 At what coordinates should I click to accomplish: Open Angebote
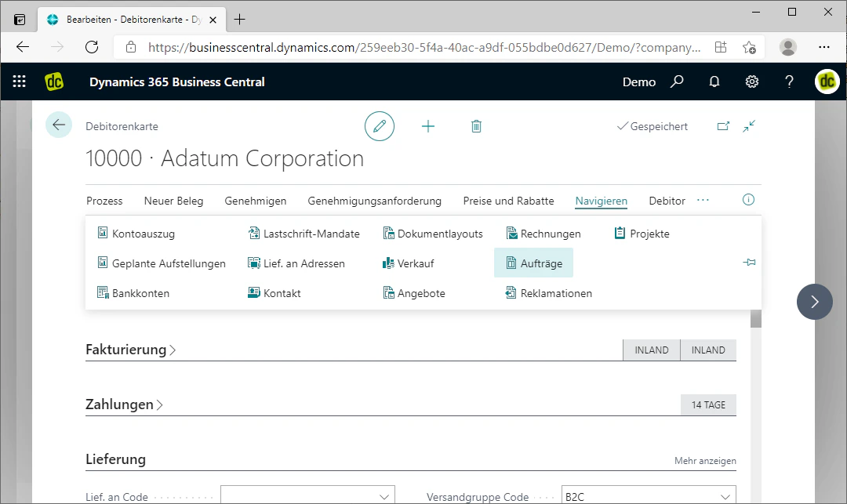[414, 292]
